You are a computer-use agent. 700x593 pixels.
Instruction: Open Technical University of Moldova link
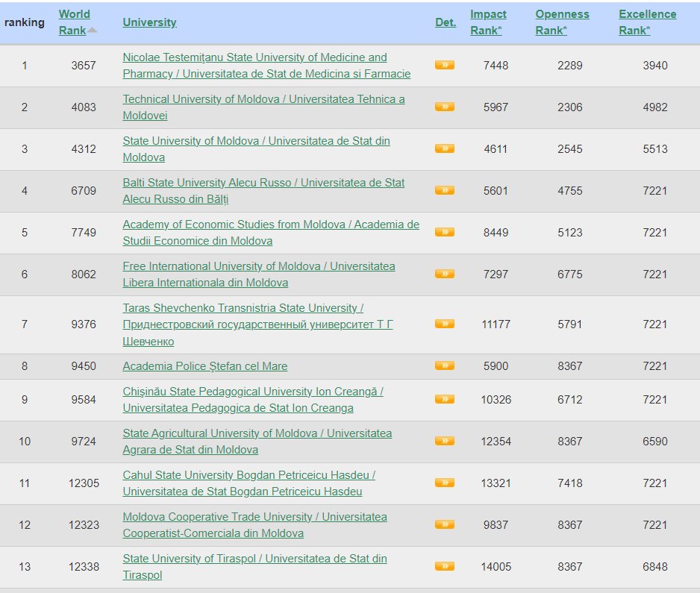tap(264, 107)
